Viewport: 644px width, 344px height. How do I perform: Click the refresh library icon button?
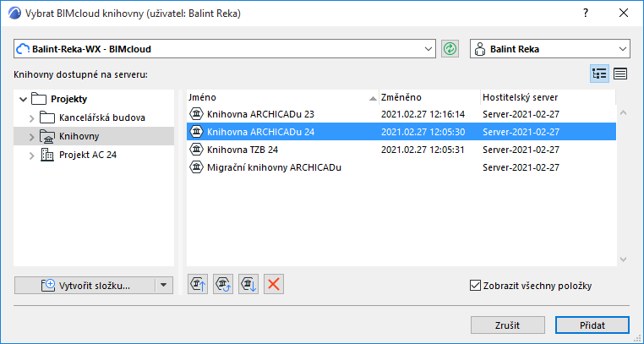click(x=223, y=284)
